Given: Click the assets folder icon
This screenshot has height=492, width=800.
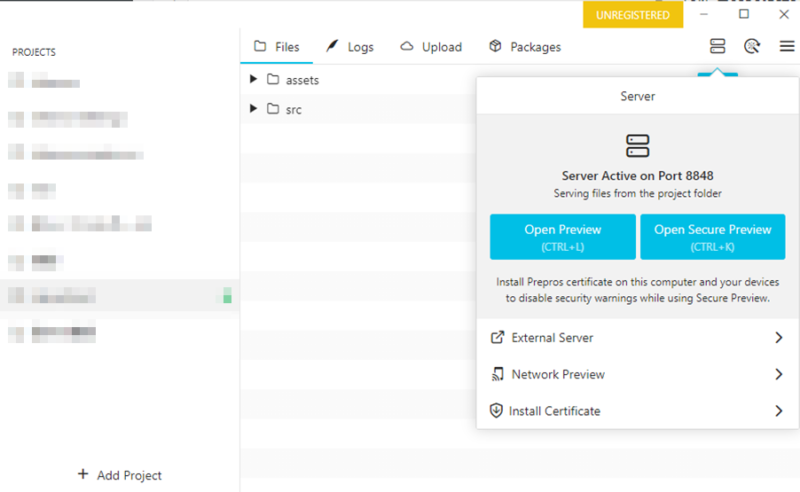Looking at the screenshot, I should 272,80.
